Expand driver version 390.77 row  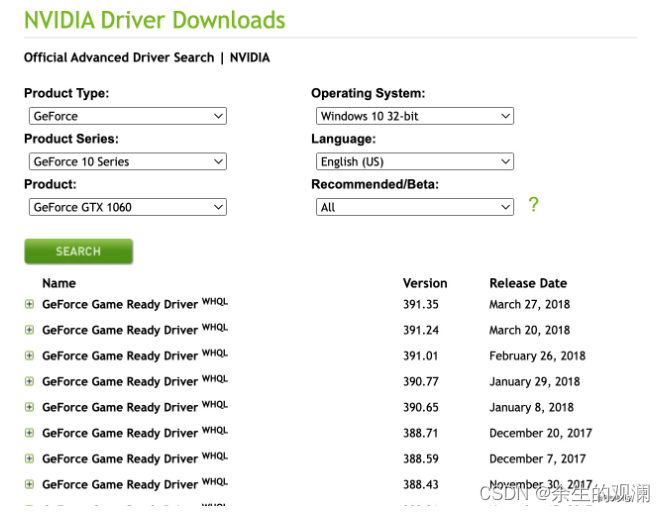pyautogui.click(x=29, y=381)
